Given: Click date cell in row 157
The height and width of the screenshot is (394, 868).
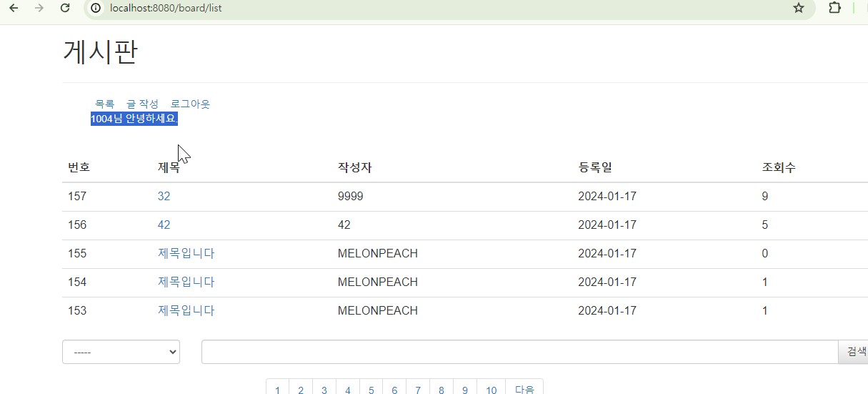Looking at the screenshot, I should [x=607, y=196].
